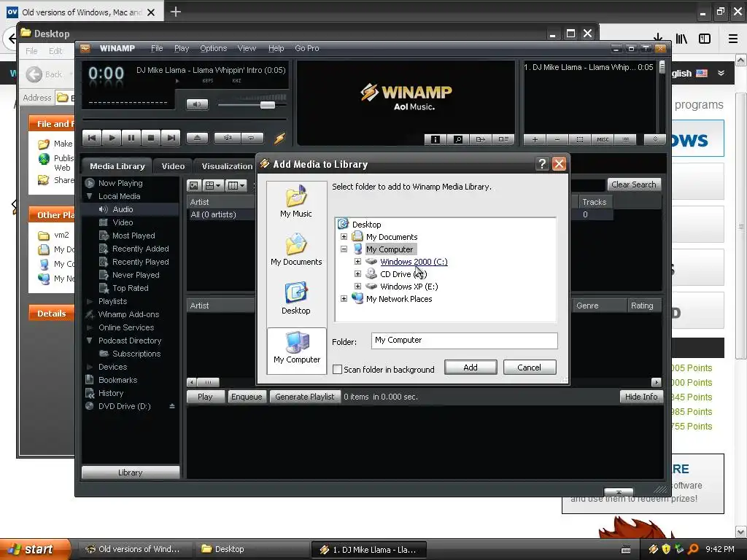Click the file info icon under video

435,139
